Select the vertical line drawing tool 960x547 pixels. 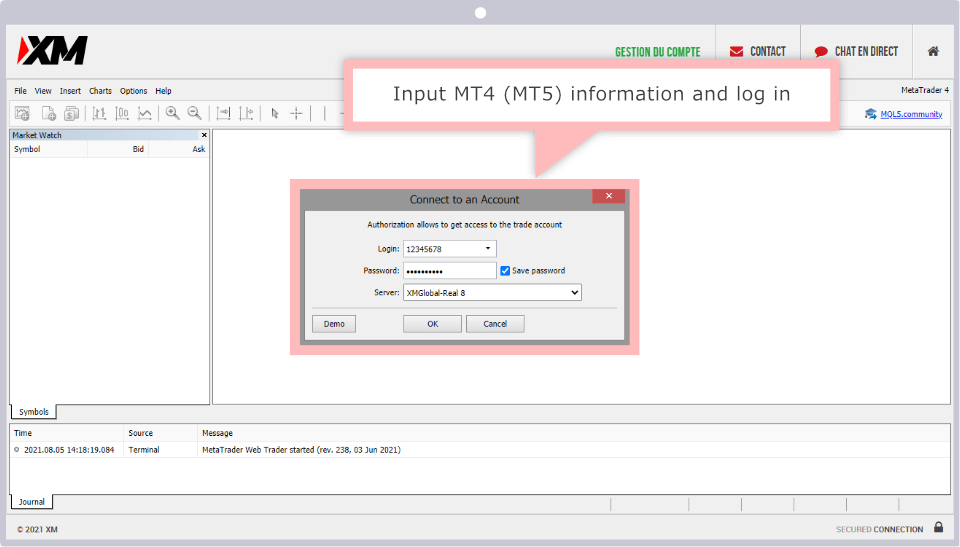[x=324, y=113]
